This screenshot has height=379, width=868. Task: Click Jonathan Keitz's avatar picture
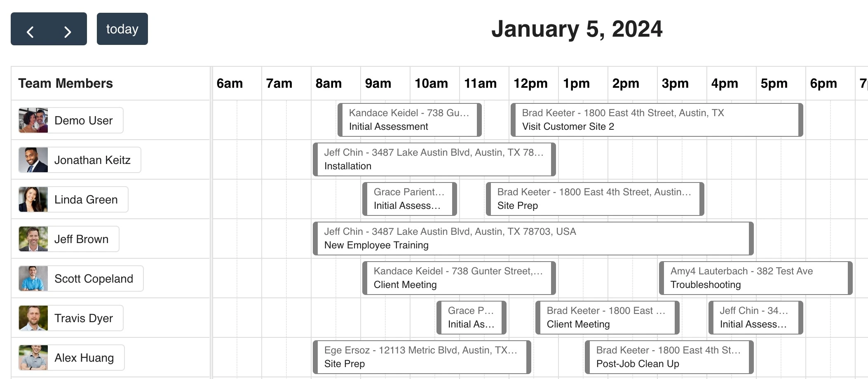point(33,160)
